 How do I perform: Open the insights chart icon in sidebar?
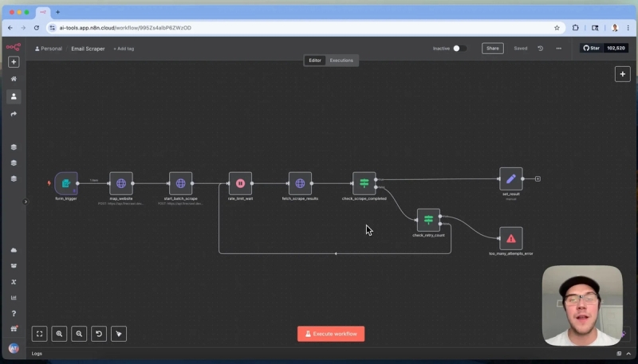point(14,297)
